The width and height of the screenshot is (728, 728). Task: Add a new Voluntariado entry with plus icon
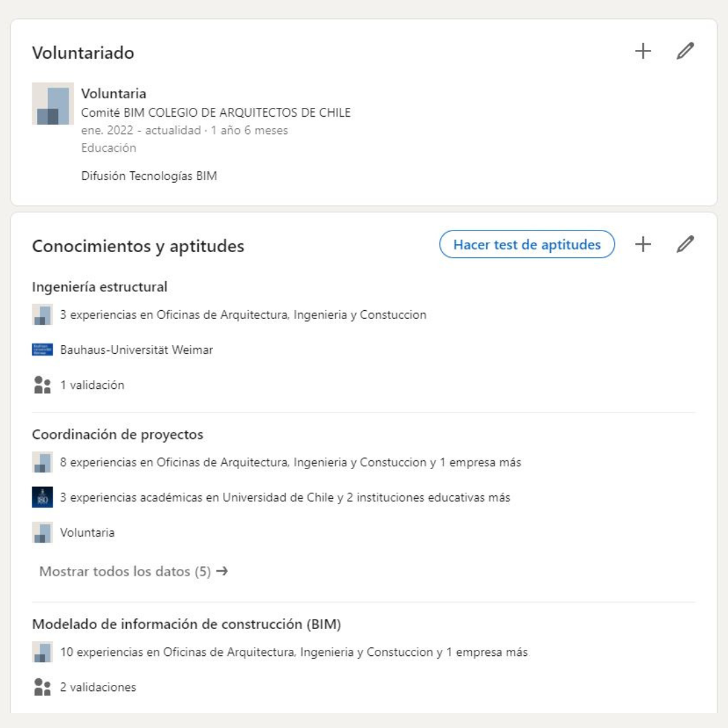[x=643, y=51]
